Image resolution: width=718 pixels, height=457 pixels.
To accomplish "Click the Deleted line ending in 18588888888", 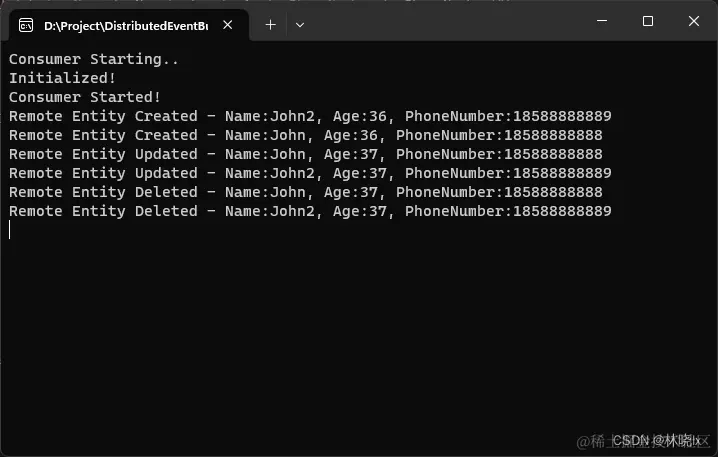I will (305, 192).
